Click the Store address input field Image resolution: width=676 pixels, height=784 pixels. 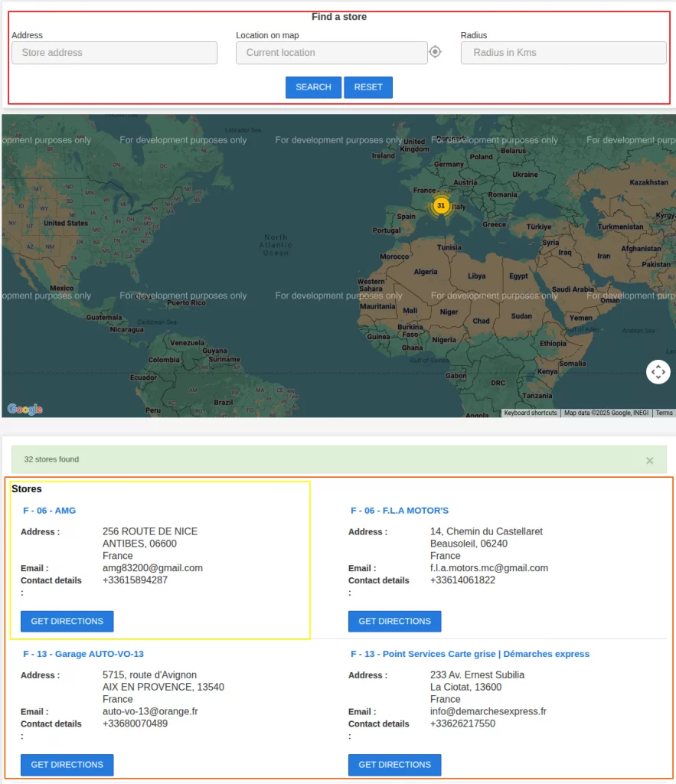pos(113,52)
